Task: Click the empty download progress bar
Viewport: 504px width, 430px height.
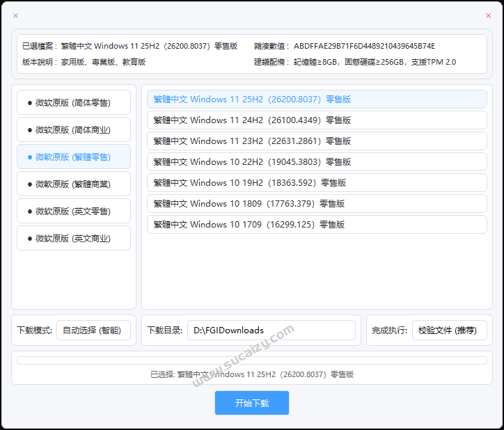Action: pos(252,360)
